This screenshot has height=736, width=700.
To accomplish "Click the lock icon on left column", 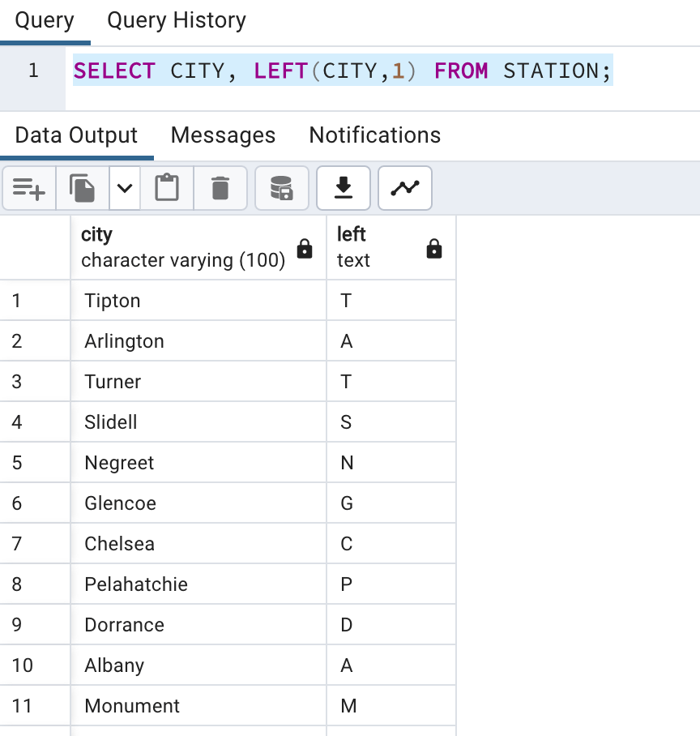I will [x=434, y=250].
